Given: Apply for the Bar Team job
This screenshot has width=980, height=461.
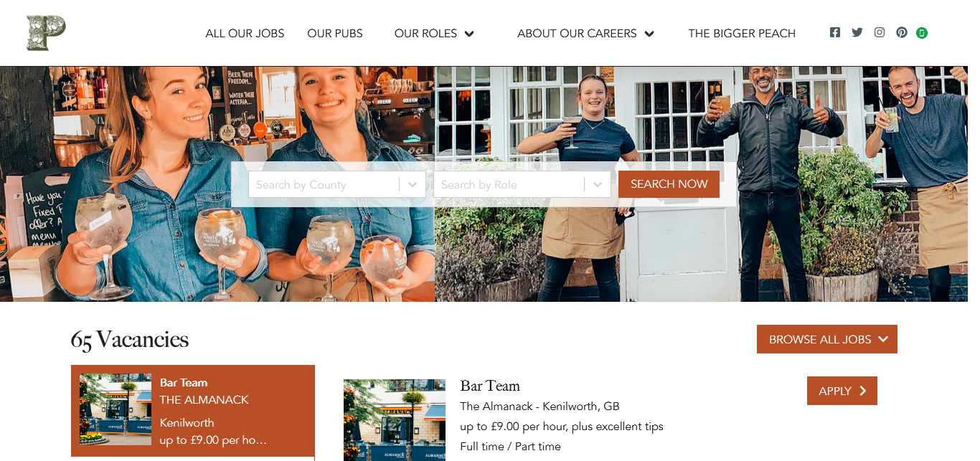Looking at the screenshot, I should coord(842,391).
